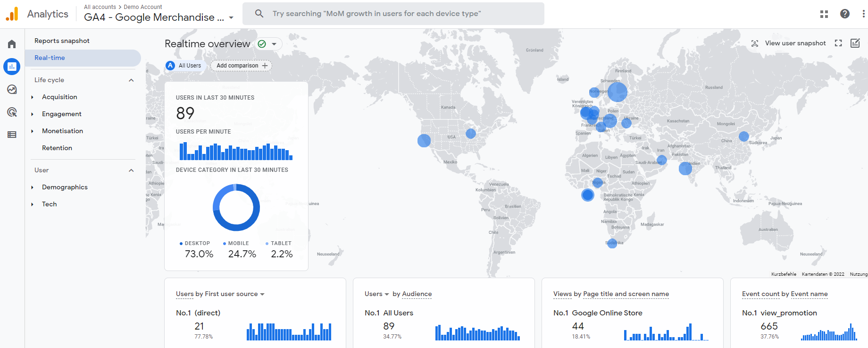Click the users per minute bar chart
This screenshot has height=348, width=868.
click(x=236, y=151)
